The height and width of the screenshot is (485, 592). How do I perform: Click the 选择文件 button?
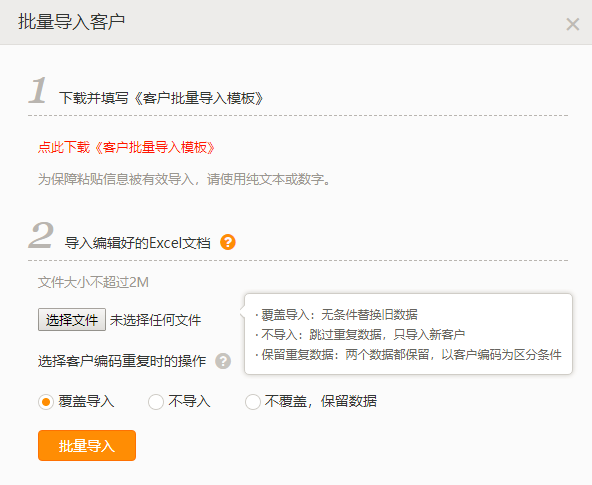(x=72, y=320)
